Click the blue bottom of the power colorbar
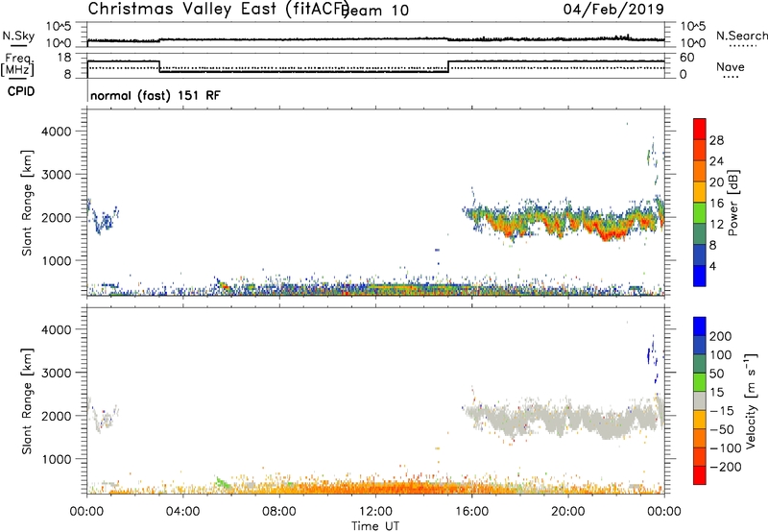768x532 pixels. (x=700, y=276)
